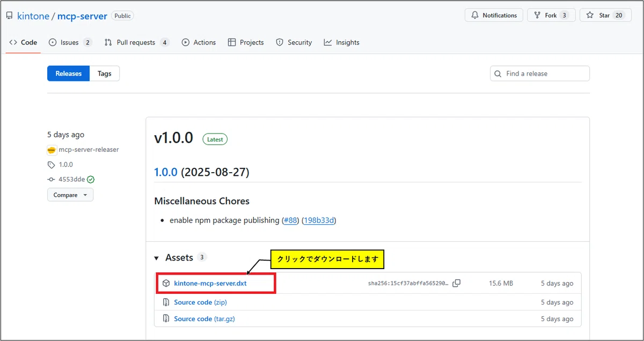
Task: Collapse the Assets section triangle
Action: (x=157, y=258)
